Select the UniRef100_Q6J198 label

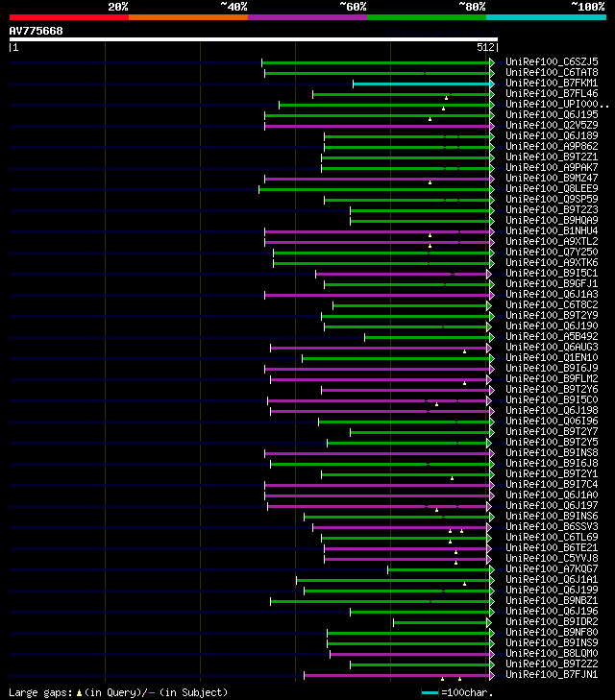pos(552,410)
